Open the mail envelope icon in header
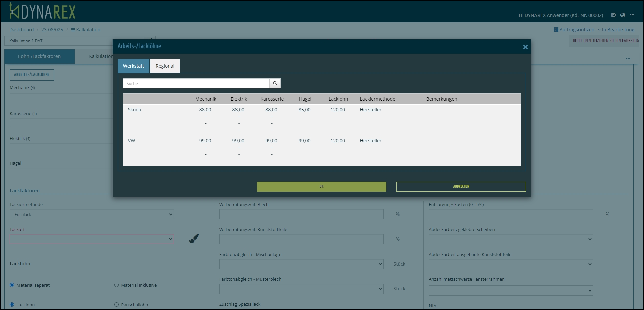The width and height of the screenshot is (644, 310). coord(613,15)
